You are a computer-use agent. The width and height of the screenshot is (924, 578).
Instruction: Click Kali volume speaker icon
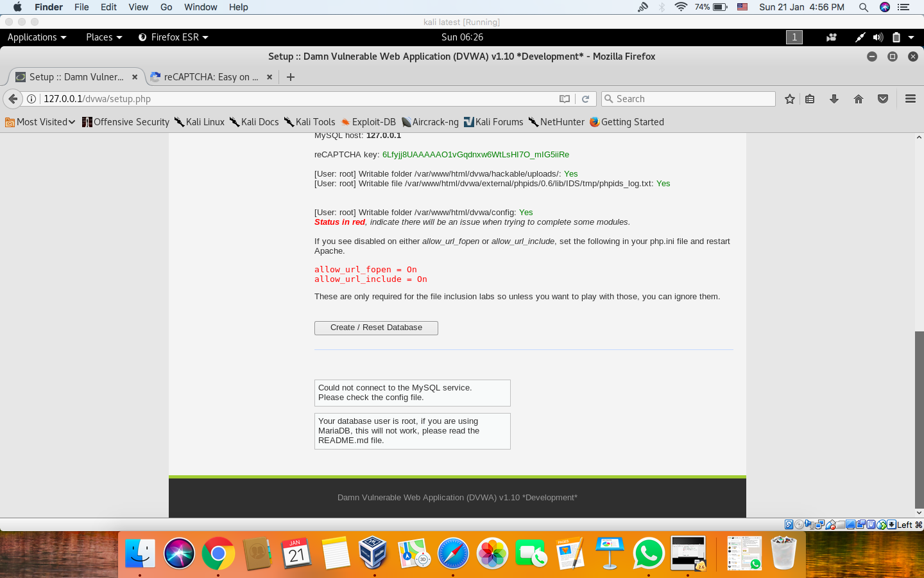coord(878,37)
